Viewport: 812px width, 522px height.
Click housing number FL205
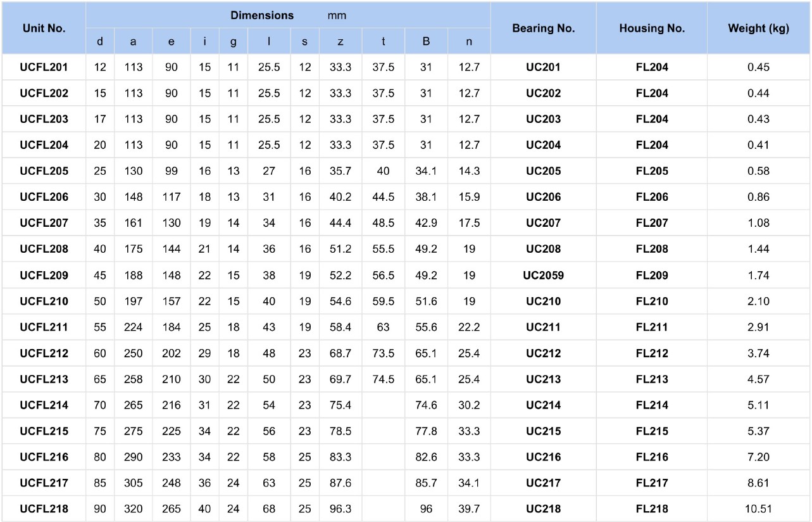(x=652, y=171)
